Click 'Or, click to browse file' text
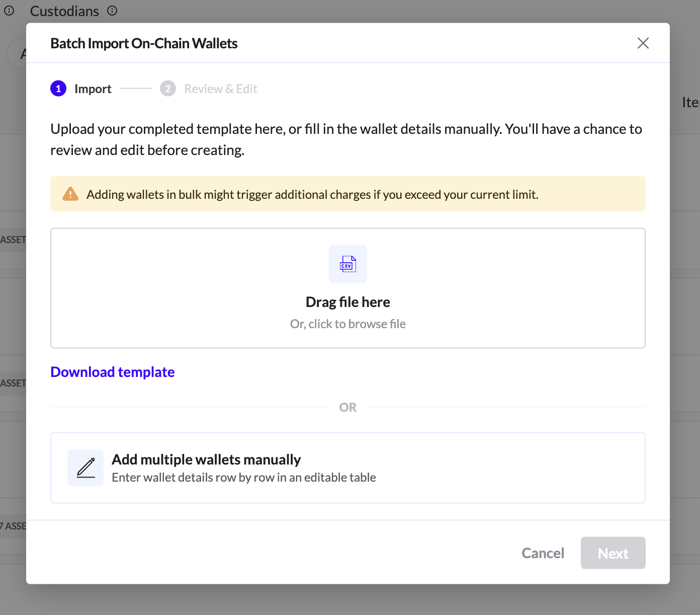 click(347, 324)
